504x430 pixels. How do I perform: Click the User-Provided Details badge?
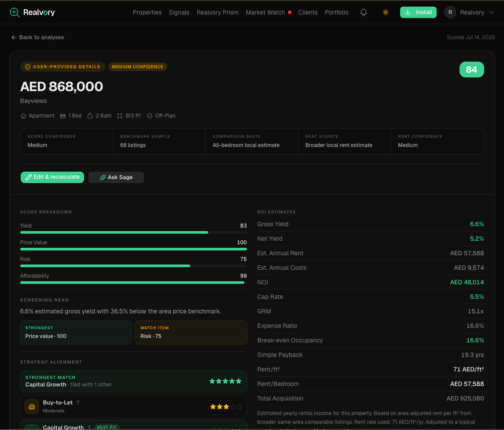63,66
